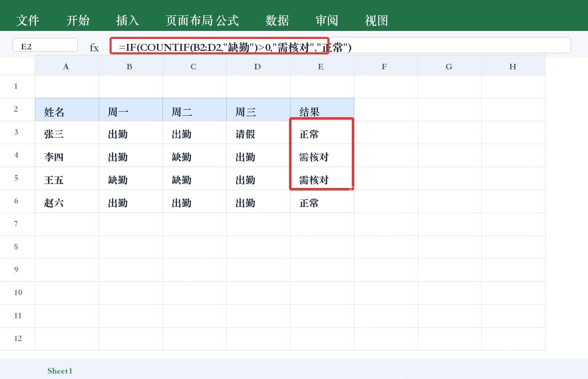This screenshot has width=588, height=379.
Task: Switch to the 数据 tab
Action: (277, 20)
